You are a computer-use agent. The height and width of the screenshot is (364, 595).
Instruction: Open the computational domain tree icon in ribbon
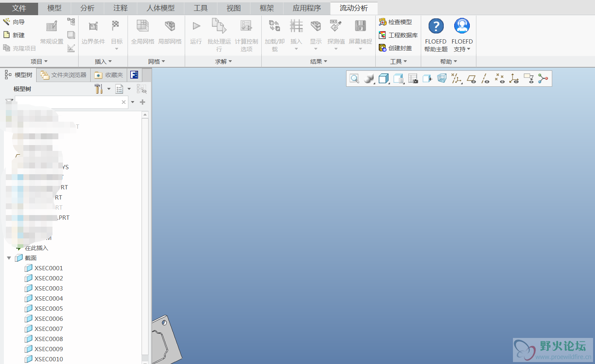[x=71, y=22]
